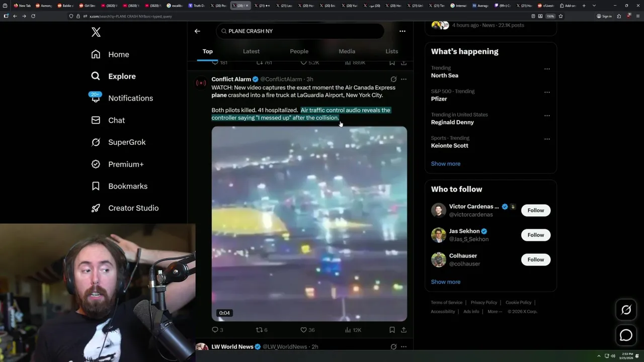Open LW World News account link
Viewport: 644px width, 362px height.
click(x=232, y=347)
